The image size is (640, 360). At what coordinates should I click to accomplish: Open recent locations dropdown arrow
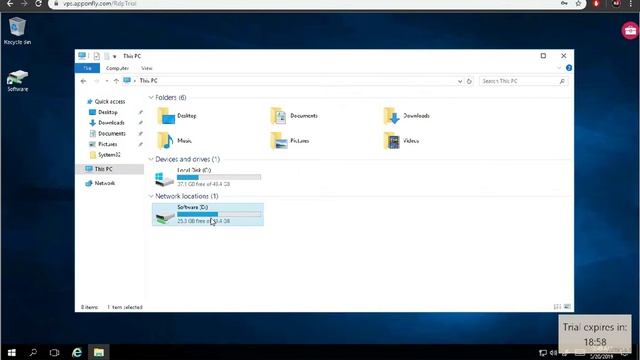click(107, 81)
